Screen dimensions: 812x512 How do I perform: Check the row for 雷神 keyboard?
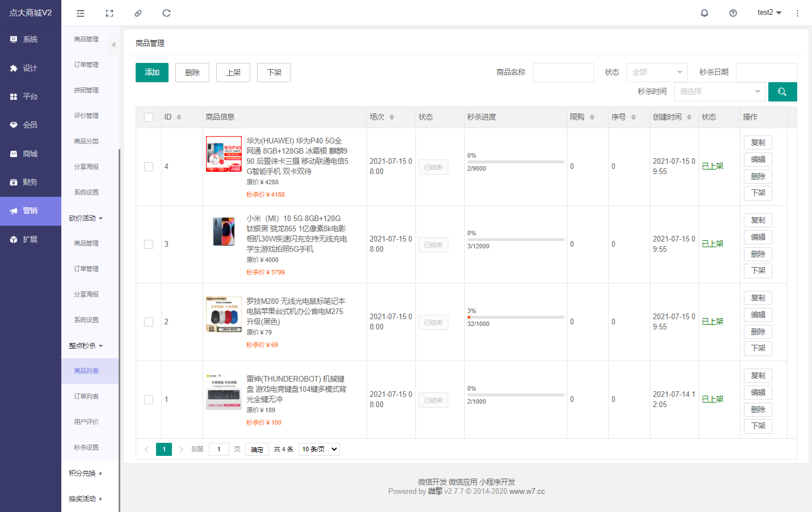tap(149, 400)
